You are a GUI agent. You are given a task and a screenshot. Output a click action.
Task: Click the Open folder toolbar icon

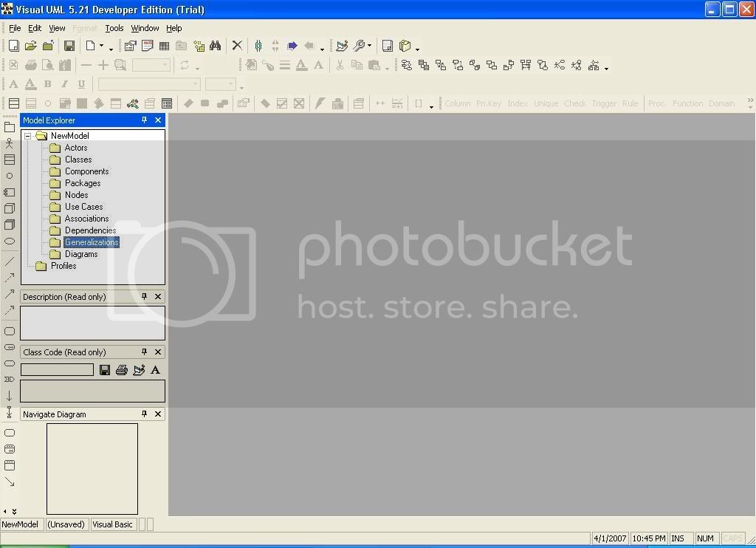[30, 46]
